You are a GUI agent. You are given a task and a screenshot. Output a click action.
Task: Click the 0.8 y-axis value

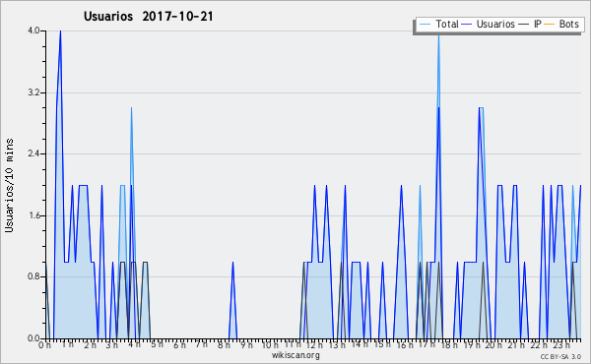click(33, 276)
